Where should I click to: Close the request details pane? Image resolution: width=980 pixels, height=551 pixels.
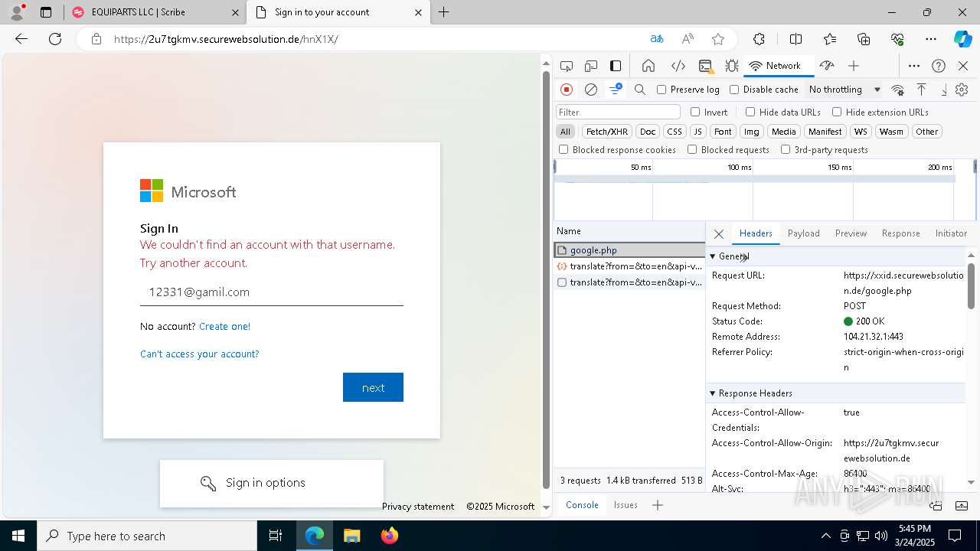[718, 234]
